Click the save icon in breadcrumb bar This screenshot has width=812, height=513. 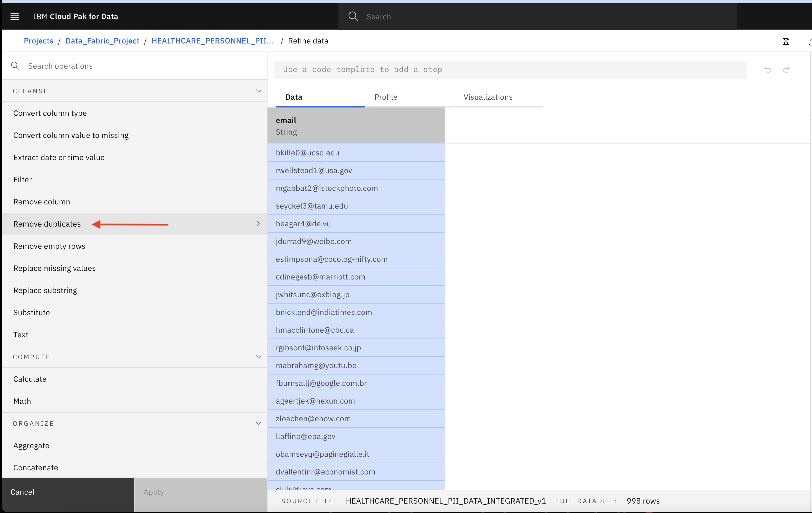point(786,42)
